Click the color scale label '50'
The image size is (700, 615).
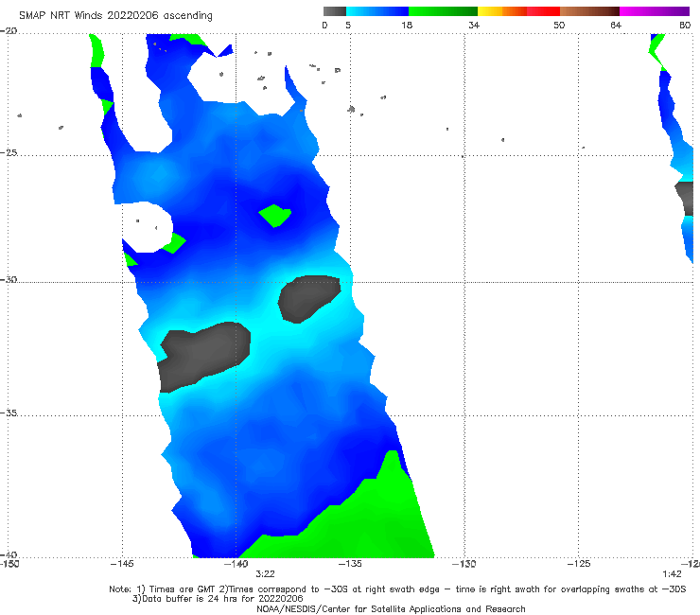pyautogui.click(x=559, y=25)
